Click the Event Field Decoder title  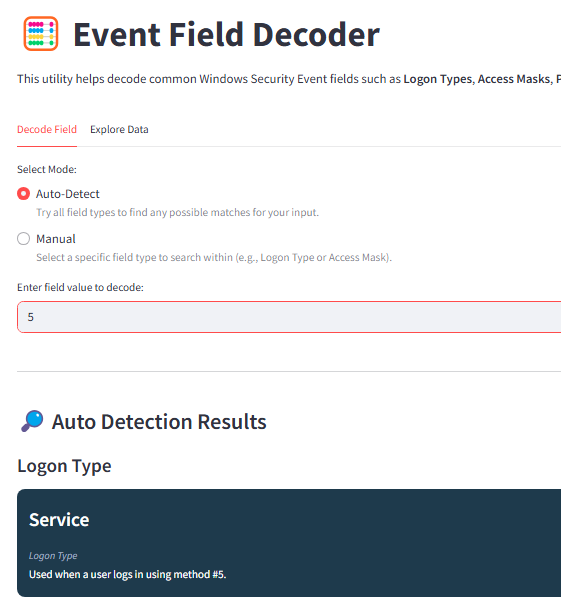[x=226, y=34]
